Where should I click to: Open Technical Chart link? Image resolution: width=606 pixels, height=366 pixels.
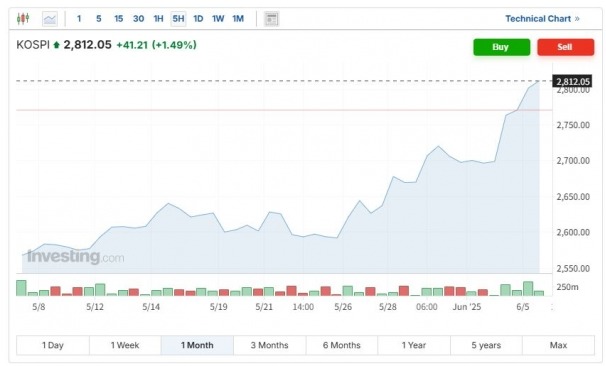(x=542, y=19)
